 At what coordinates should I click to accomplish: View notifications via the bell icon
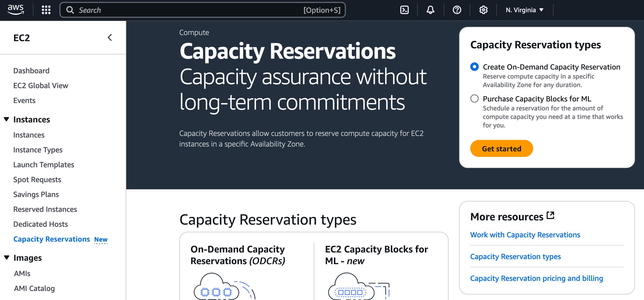[430, 10]
